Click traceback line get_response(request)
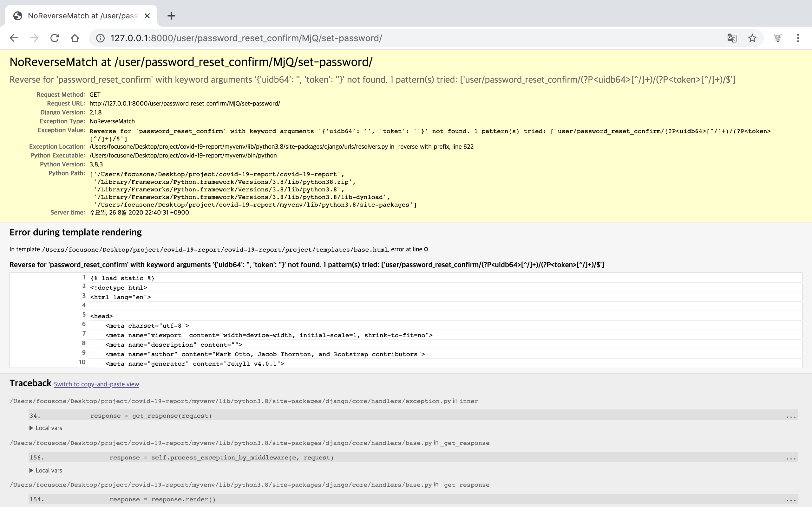The width and height of the screenshot is (812, 507). pyautogui.click(x=151, y=416)
